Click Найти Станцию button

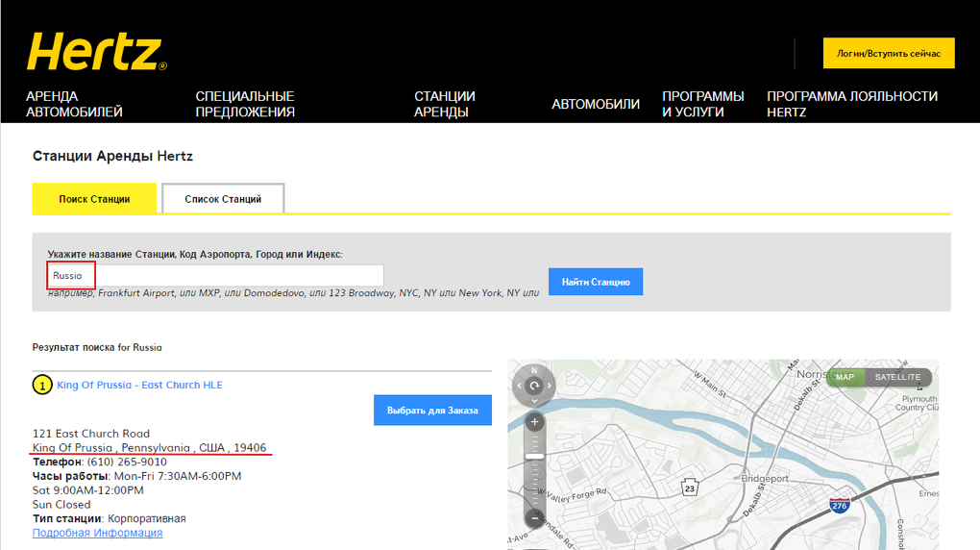pos(596,282)
